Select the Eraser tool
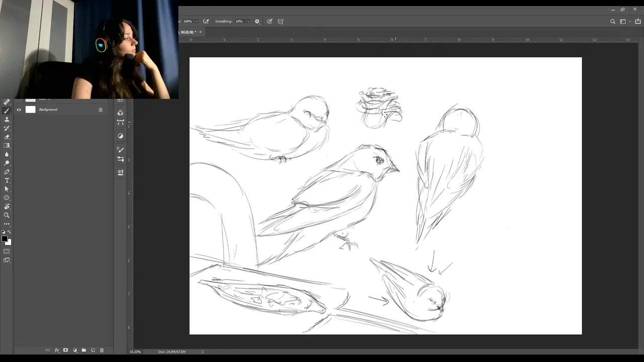Screen dimensions: 644x362 (7, 137)
